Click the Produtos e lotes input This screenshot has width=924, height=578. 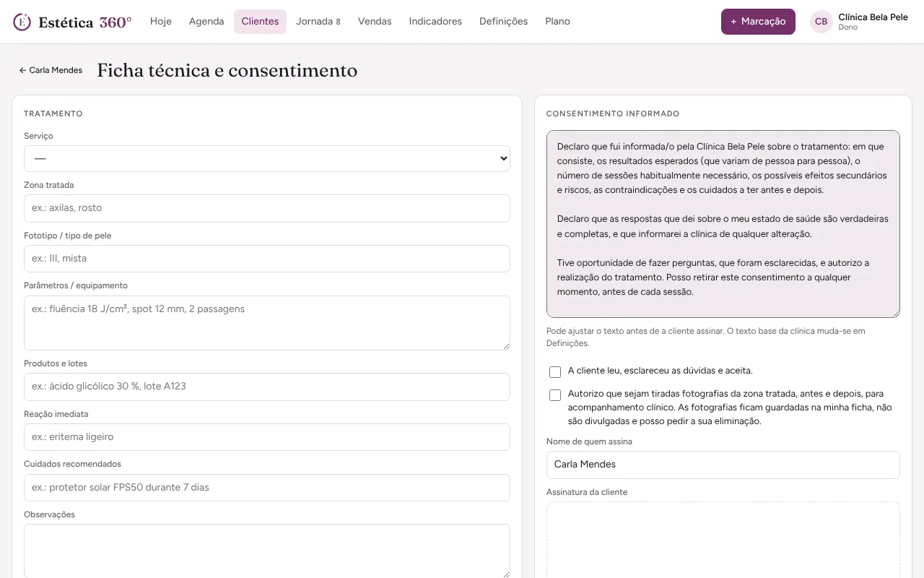267,387
